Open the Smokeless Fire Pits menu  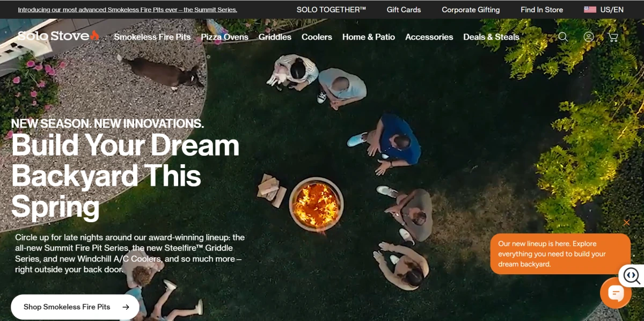[152, 37]
